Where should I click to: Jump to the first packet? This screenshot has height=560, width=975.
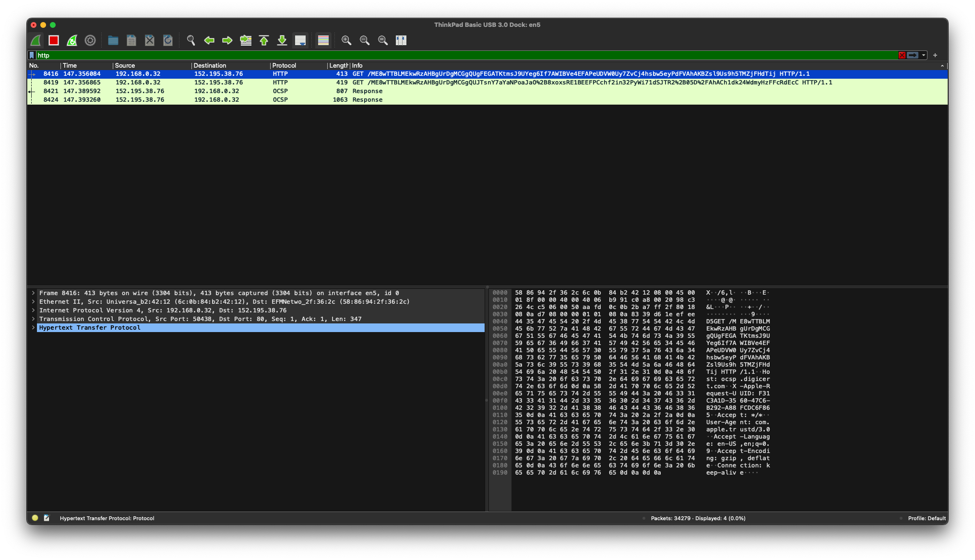(264, 40)
